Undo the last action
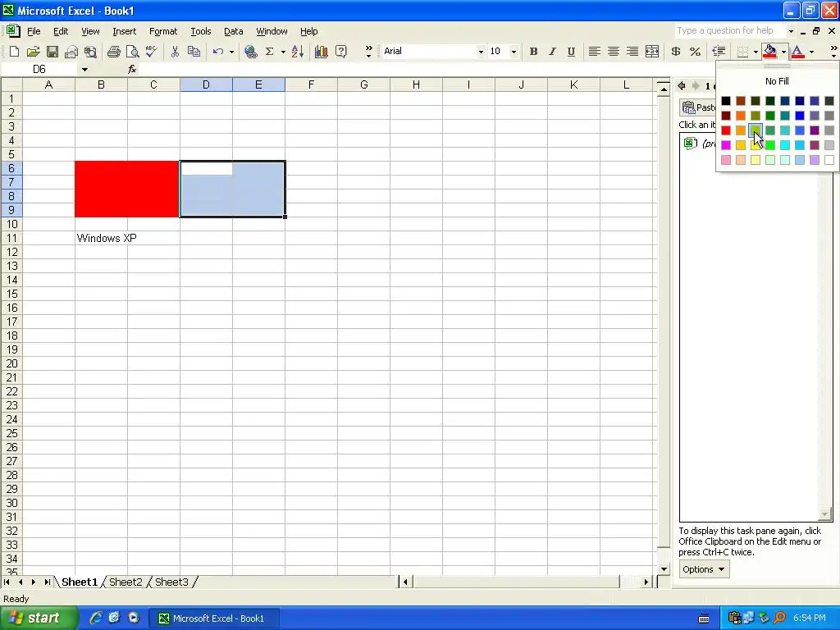840x630 pixels. pos(217,52)
